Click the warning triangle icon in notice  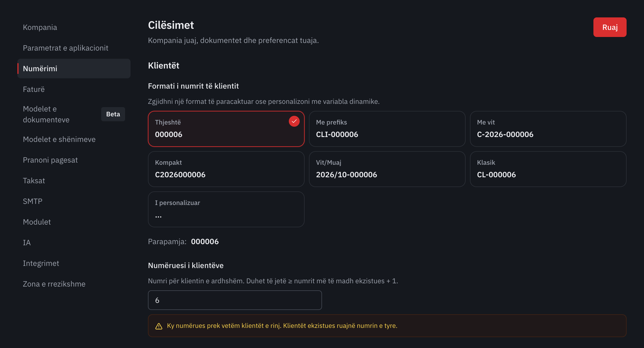tap(159, 326)
